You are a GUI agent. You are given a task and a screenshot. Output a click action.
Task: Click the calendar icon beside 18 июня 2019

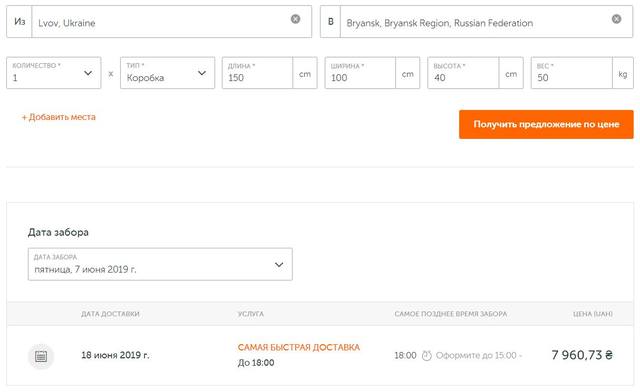pyautogui.click(x=41, y=356)
